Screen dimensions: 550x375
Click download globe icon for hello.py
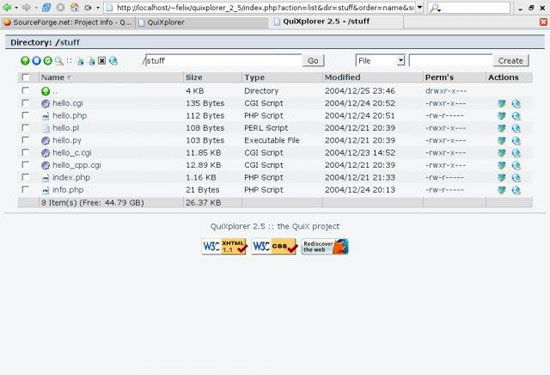[x=516, y=141]
